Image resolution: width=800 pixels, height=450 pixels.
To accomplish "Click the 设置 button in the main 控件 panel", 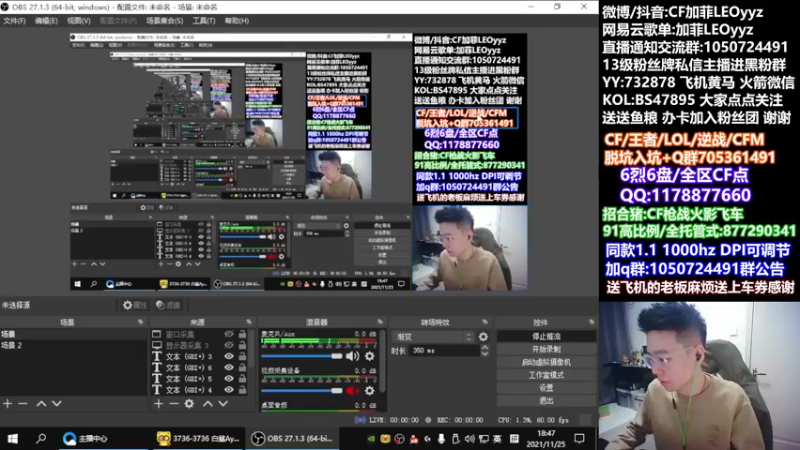I will pyautogui.click(x=546, y=388).
